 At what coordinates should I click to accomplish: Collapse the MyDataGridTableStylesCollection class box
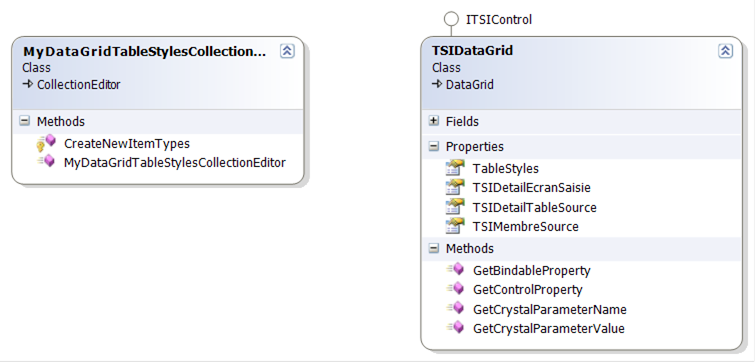tap(287, 51)
